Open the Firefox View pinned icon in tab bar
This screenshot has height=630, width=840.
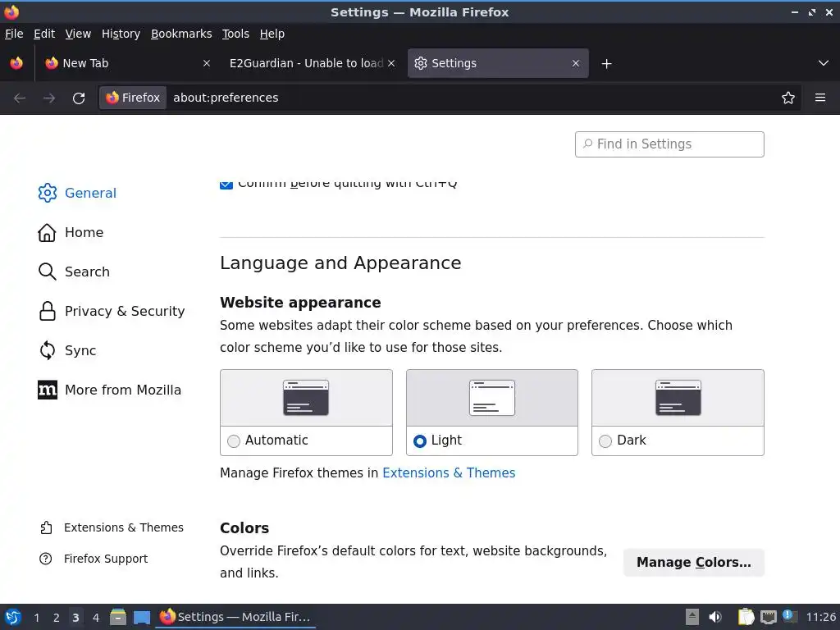16,63
